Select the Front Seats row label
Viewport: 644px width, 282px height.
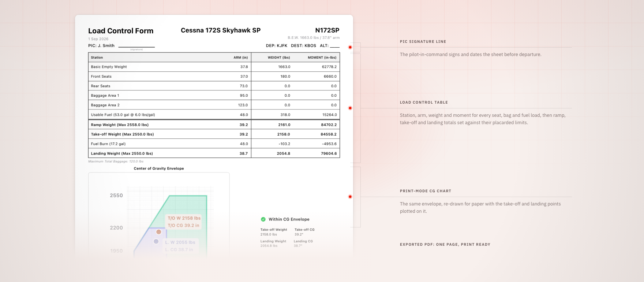point(101,77)
